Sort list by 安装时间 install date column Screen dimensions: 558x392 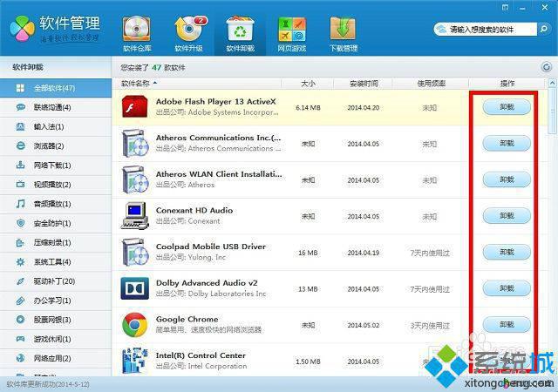(x=364, y=83)
